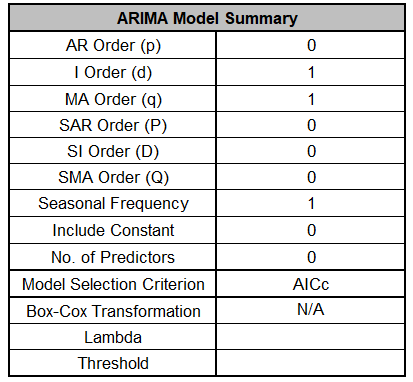The image size is (413, 382).
Task: Select the AR Order value cell showing 0
Action: pyautogui.click(x=311, y=45)
